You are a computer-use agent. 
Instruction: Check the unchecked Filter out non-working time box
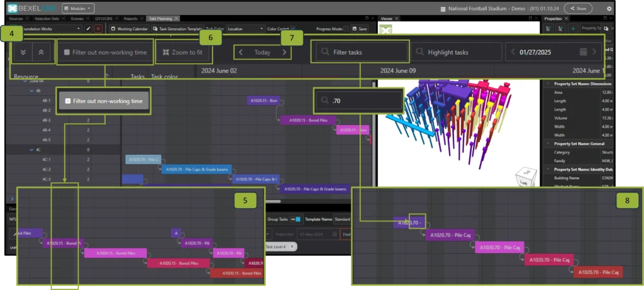pos(67,53)
